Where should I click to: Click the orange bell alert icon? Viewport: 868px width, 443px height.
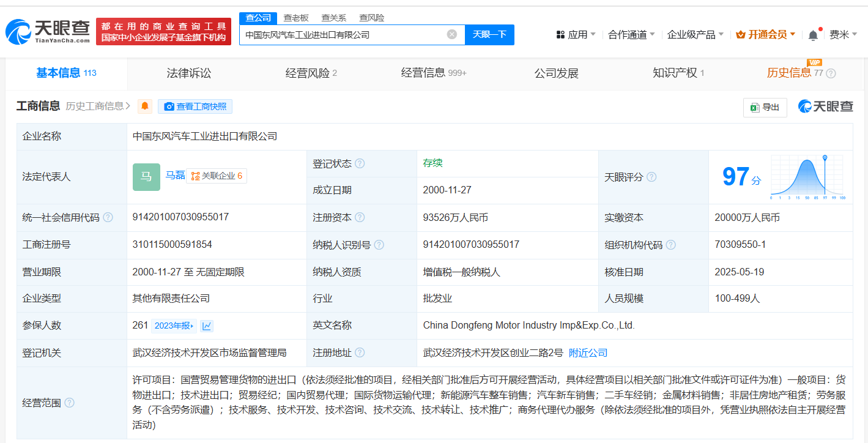[145, 106]
